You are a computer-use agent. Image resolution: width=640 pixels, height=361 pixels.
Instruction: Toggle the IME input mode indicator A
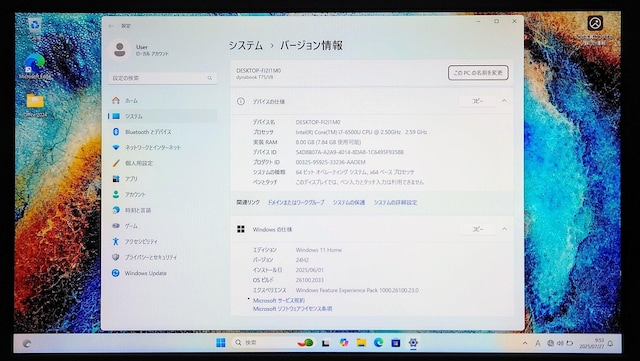[x=538, y=344]
